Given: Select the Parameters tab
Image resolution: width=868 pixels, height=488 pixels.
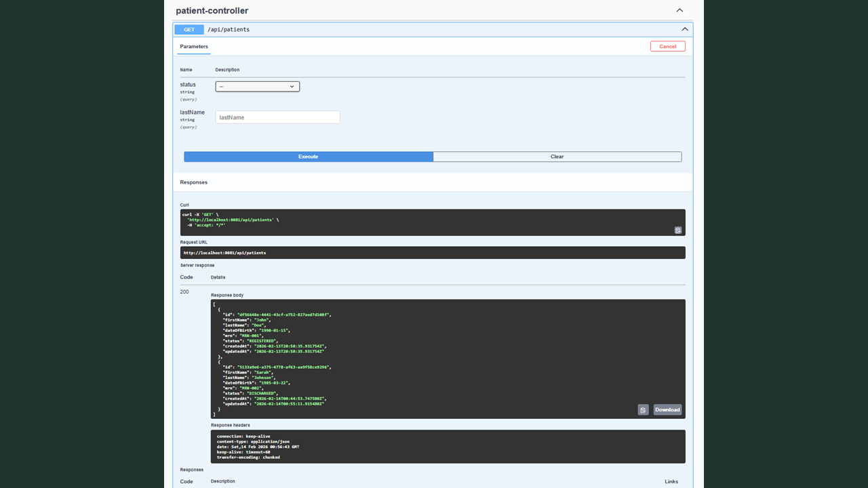Looking at the screenshot, I should tap(194, 47).
